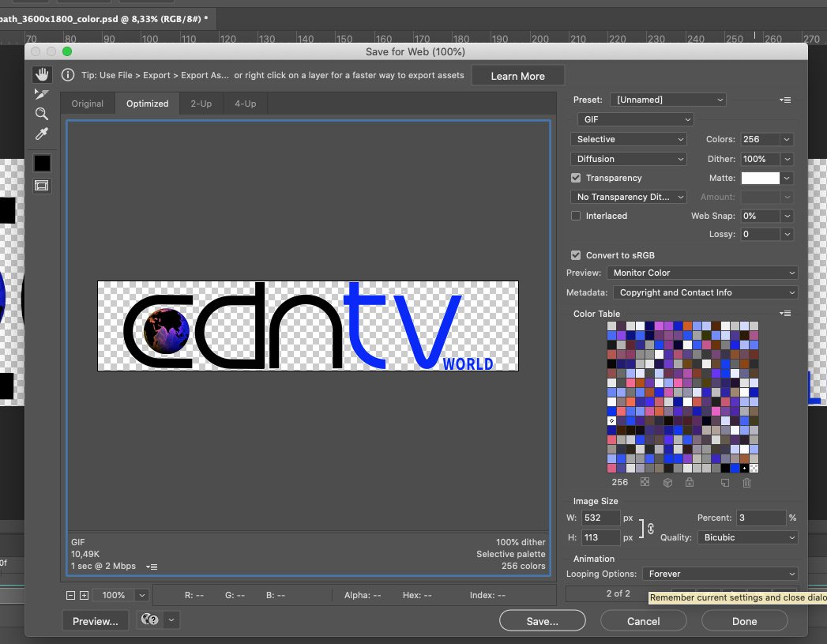Click the Done button

[x=744, y=621]
